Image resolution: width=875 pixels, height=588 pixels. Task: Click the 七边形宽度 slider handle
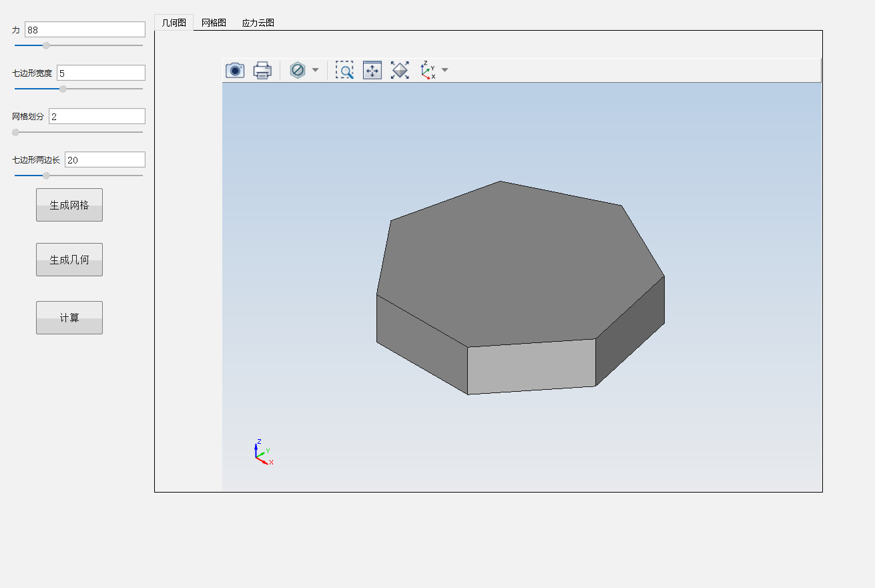pos(63,89)
